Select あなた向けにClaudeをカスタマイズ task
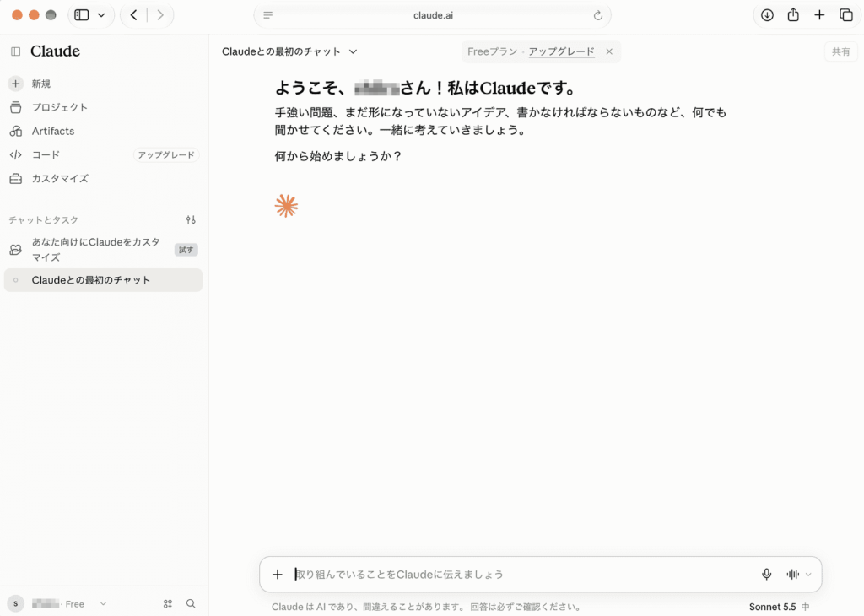 coord(95,250)
